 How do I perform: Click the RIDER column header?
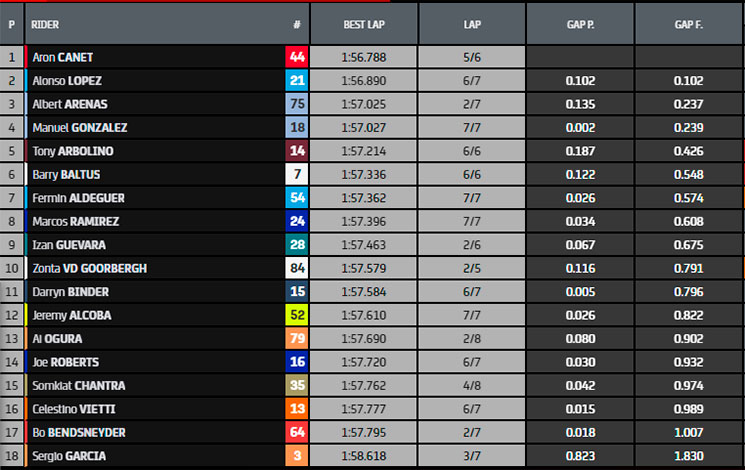pos(45,24)
